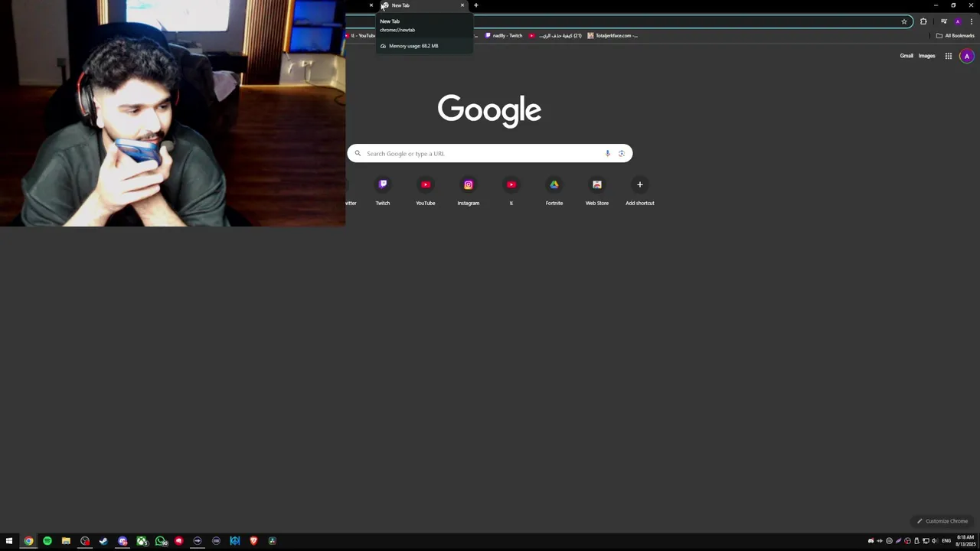Bookmark this tab with star icon

click(904, 21)
